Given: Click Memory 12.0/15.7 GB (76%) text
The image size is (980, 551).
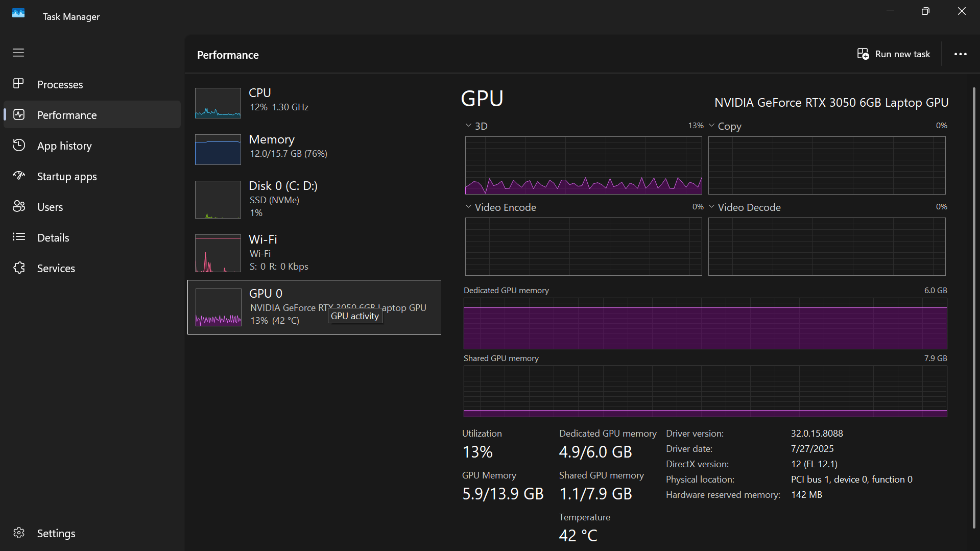Looking at the screenshot, I should coord(289,154).
